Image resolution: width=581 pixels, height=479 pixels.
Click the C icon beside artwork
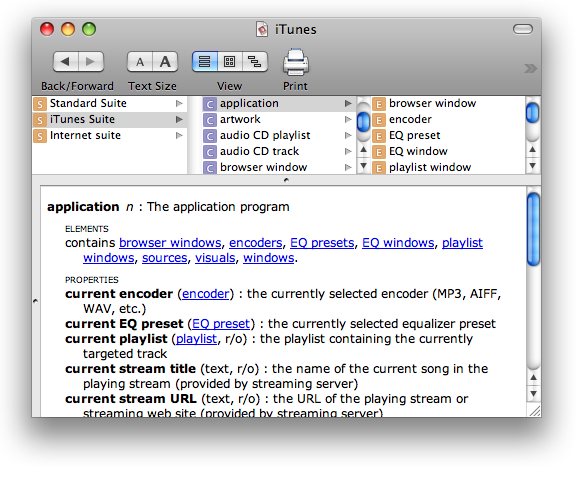click(x=210, y=120)
